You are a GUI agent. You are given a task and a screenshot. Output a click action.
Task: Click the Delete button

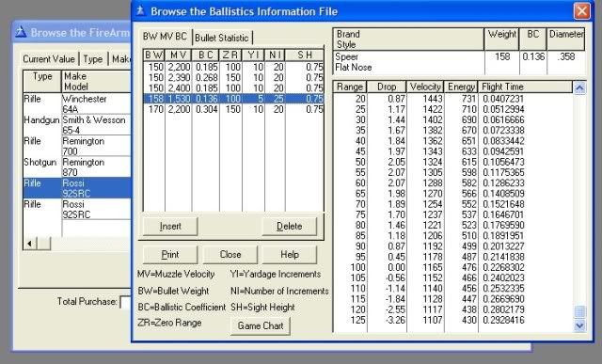tap(290, 226)
